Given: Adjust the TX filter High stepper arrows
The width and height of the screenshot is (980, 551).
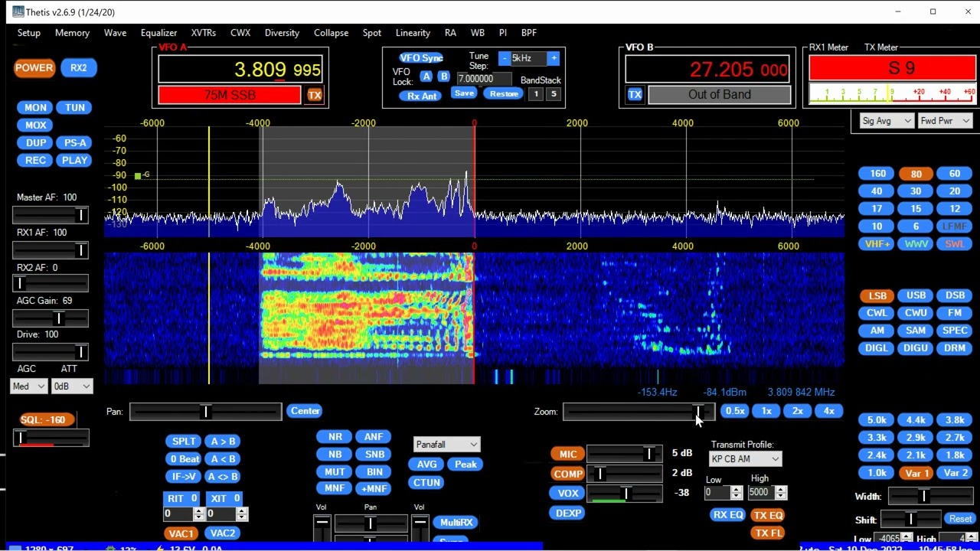Looking at the screenshot, I should [782, 493].
